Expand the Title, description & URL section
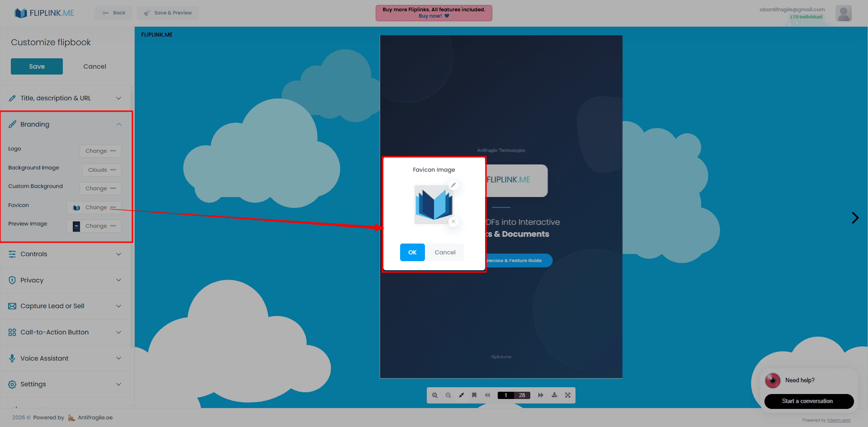This screenshot has height=427, width=868. point(66,98)
